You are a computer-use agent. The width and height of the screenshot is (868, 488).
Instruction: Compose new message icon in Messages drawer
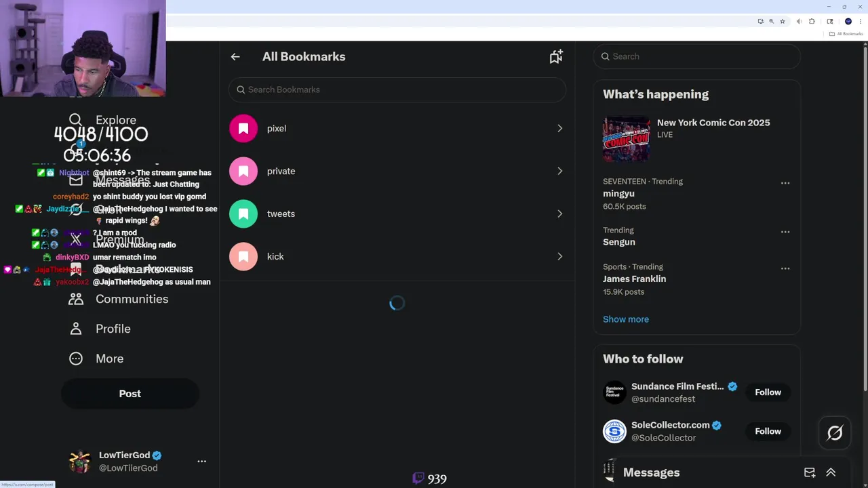point(810,472)
